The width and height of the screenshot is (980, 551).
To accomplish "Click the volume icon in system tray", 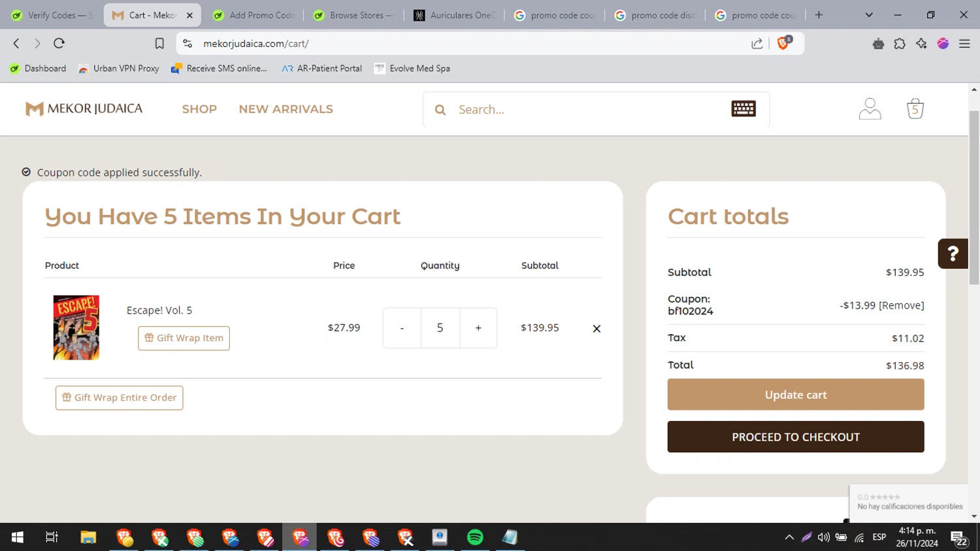I will click(824, 537).
